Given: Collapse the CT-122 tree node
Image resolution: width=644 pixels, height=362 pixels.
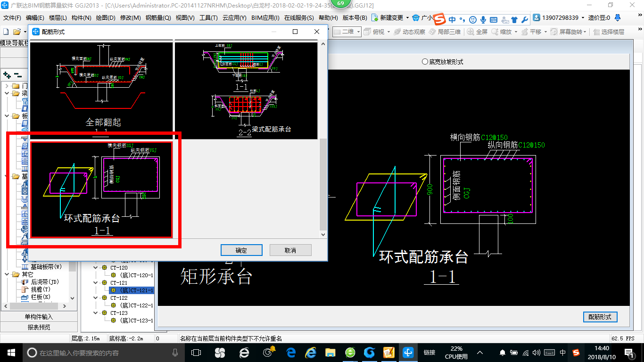Looking at the screenshot, I should pos(96,298).
